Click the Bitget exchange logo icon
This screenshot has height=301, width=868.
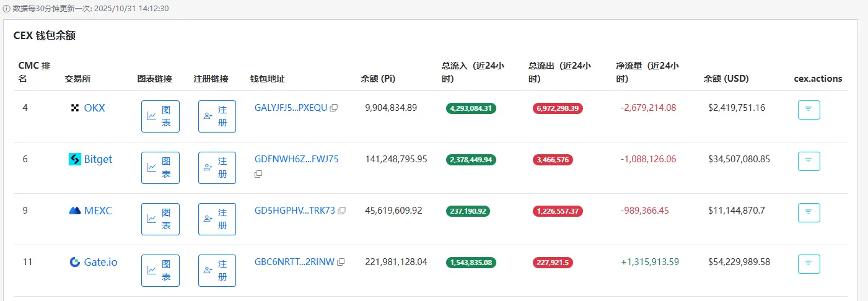click(x=74, y=159)
